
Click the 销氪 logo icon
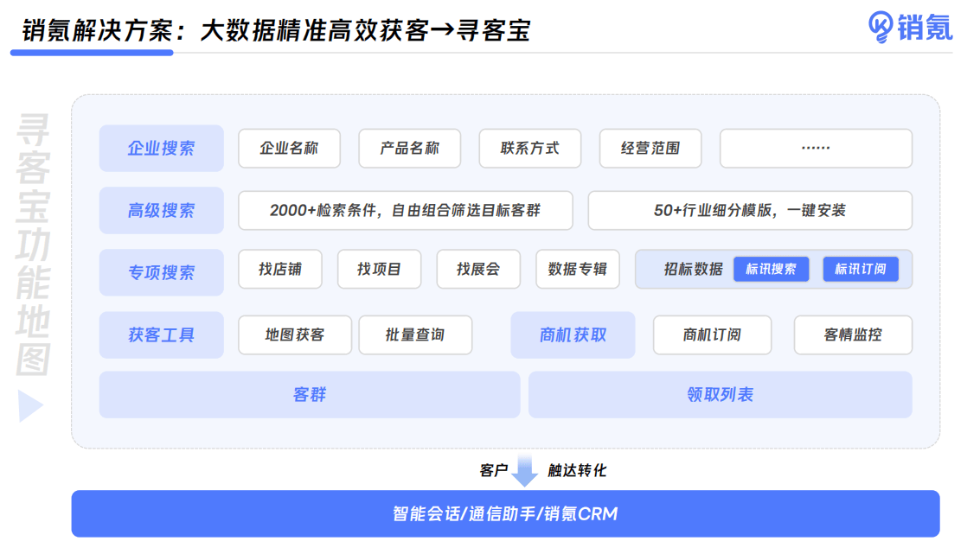881,27
